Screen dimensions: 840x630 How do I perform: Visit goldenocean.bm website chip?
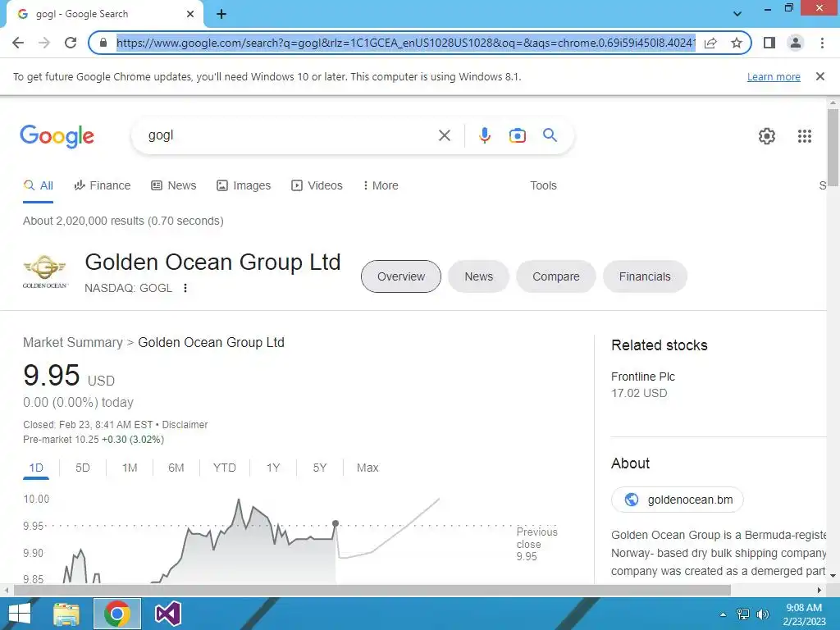click(678, 500)
